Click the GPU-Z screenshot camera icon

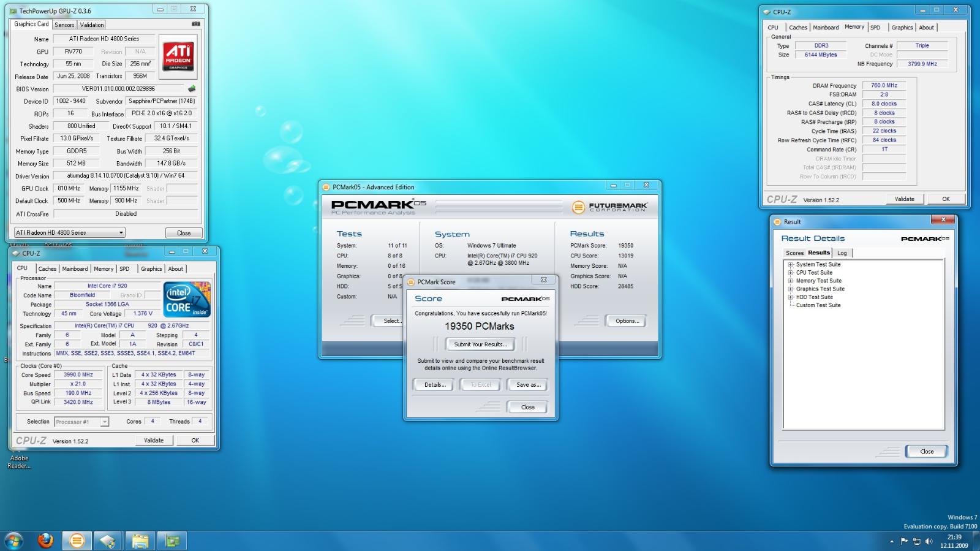196,24
